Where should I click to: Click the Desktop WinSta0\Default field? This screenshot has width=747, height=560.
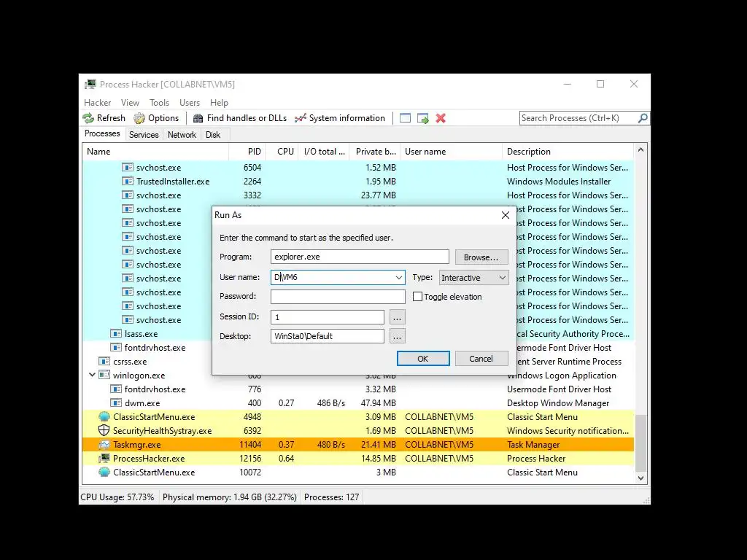[328, 336]
